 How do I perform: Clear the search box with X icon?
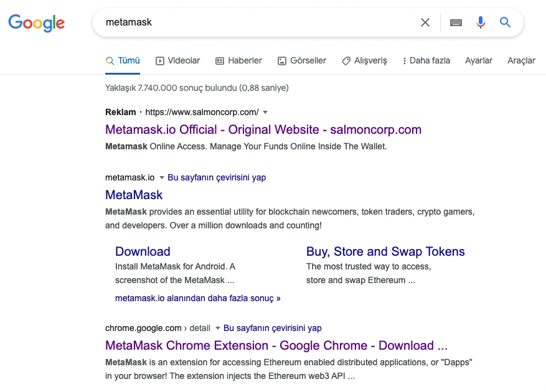coord(425,22)
